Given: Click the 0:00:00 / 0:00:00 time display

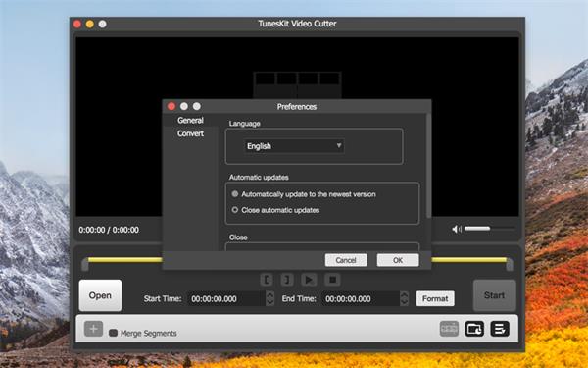Looking at the screenshot, I should pos(109,230).
